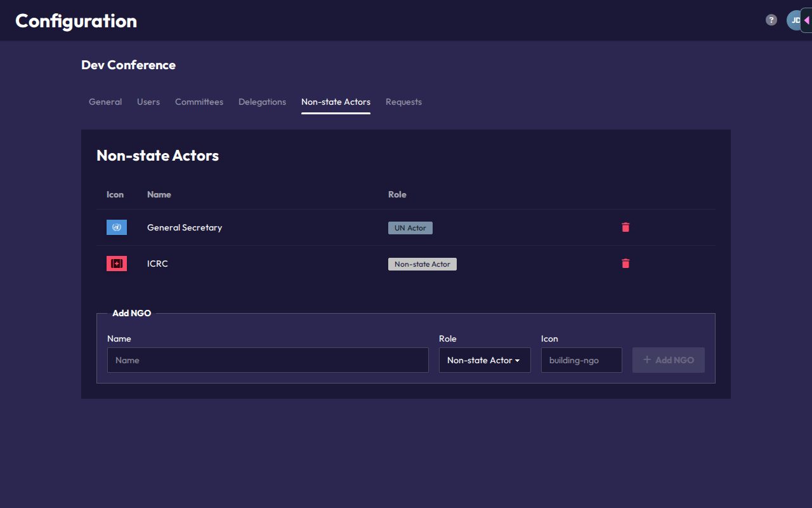Screen dimensions: 812x508
Task: Open the Requests tab
Action: (403, 102)
